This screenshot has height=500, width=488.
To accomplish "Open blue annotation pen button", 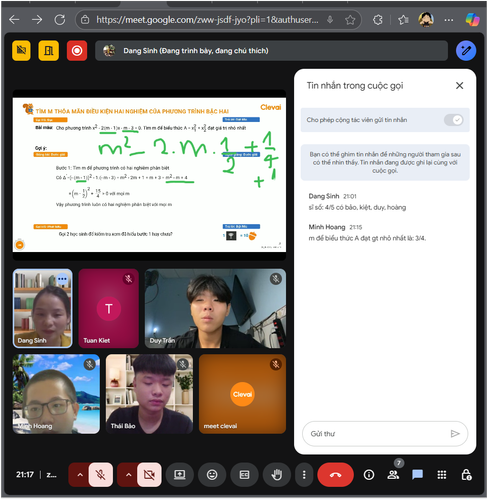I will (466, 51).
